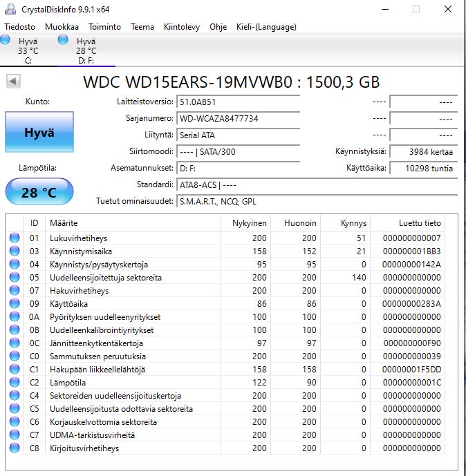Select threshold value 140 in row 05
This screenshot has width=466, height=476.
coord(359,278)
